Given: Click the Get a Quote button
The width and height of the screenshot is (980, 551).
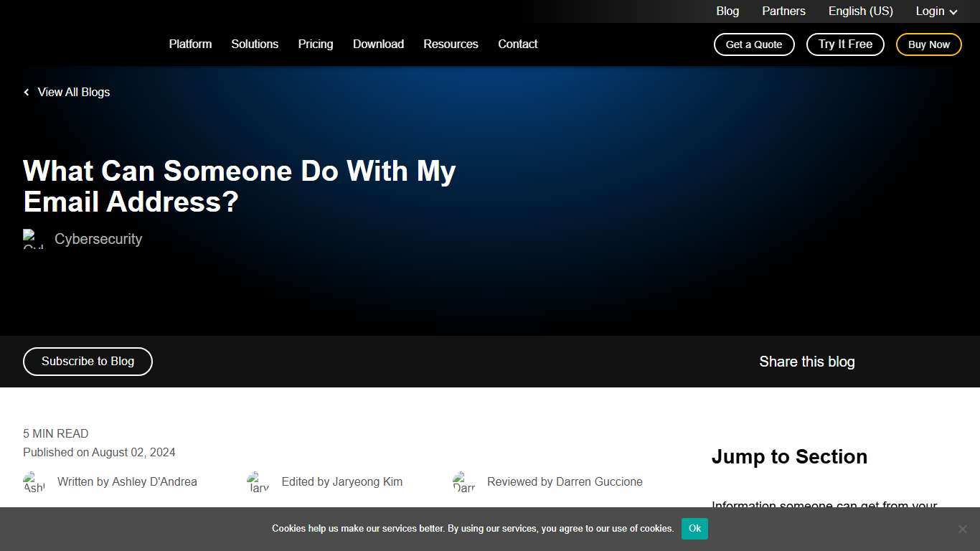Looking at the screenshot, I should click(754, 44).
